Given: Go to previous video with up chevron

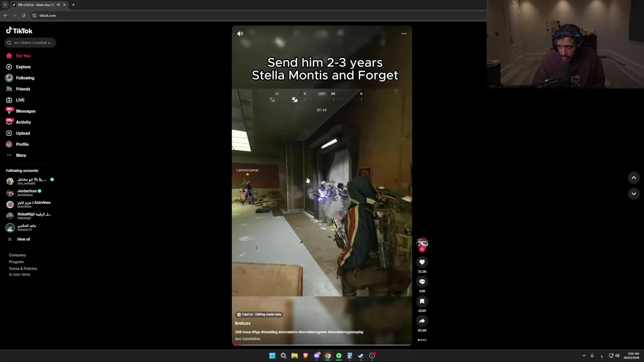Looking at the screenshot, I should tap(634, 177).
